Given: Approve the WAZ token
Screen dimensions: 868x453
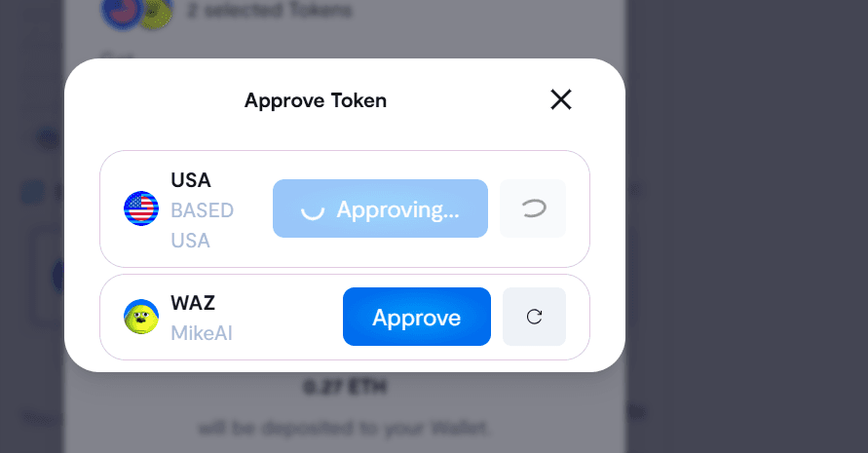Looking at the screenshot, I should click(x=417, y=317).
